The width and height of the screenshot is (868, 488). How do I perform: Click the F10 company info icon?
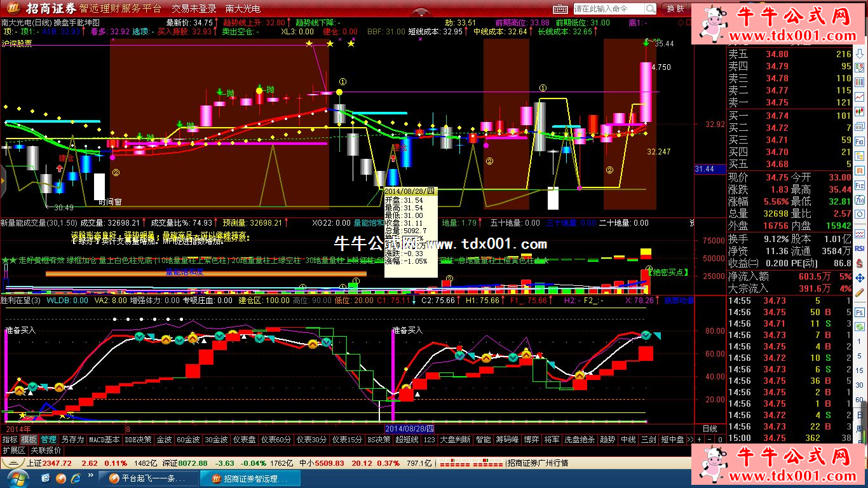[860, 141]
